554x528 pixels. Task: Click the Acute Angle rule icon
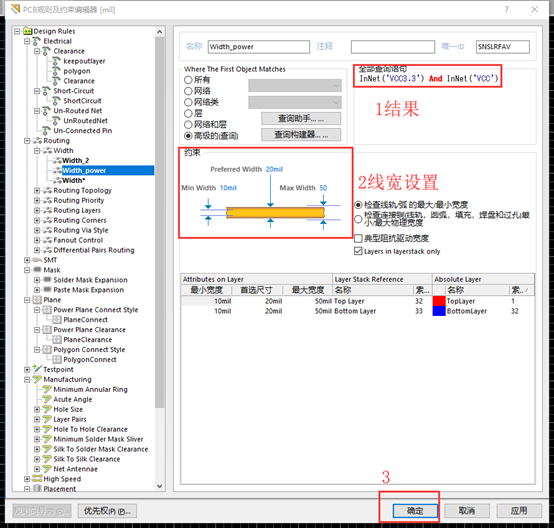pyautogui.click(x=47, y=399)
